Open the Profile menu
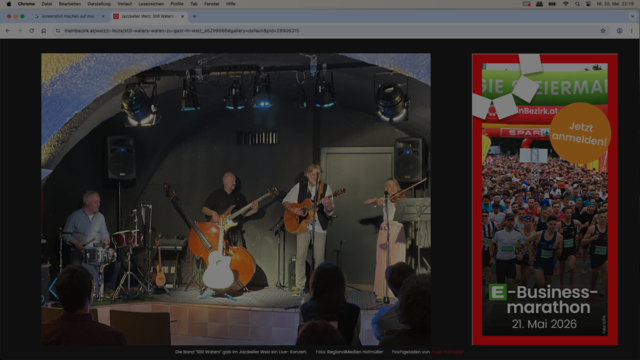 [177, 4]
